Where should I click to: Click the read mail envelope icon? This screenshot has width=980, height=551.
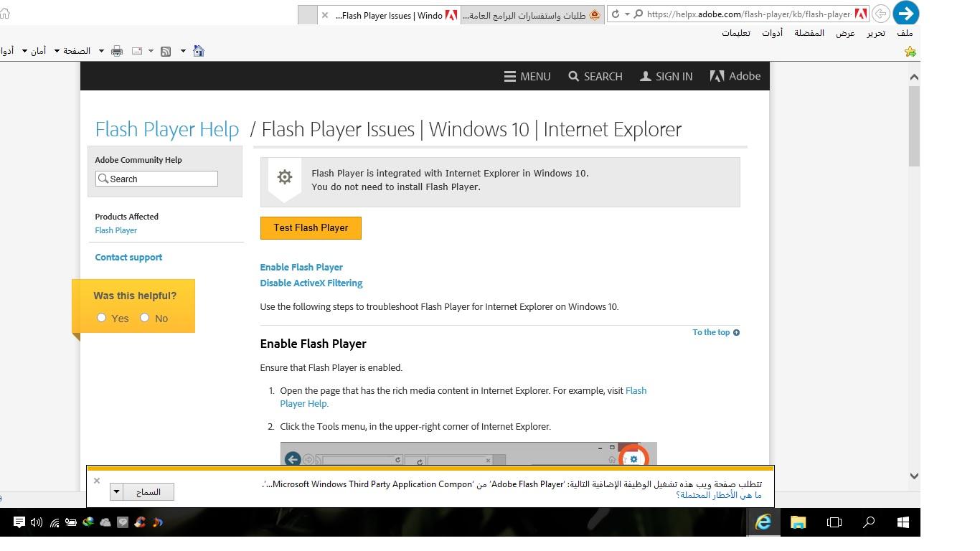click(x=136, y=51)
